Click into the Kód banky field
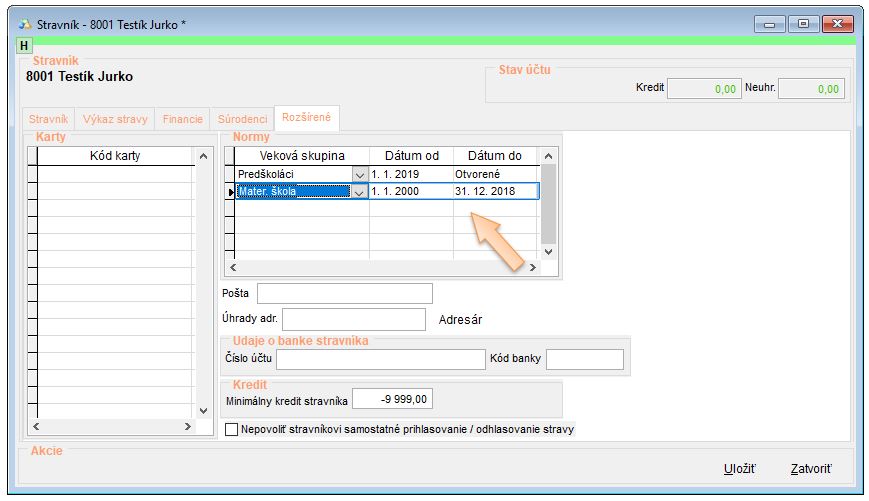 point(584,360)
